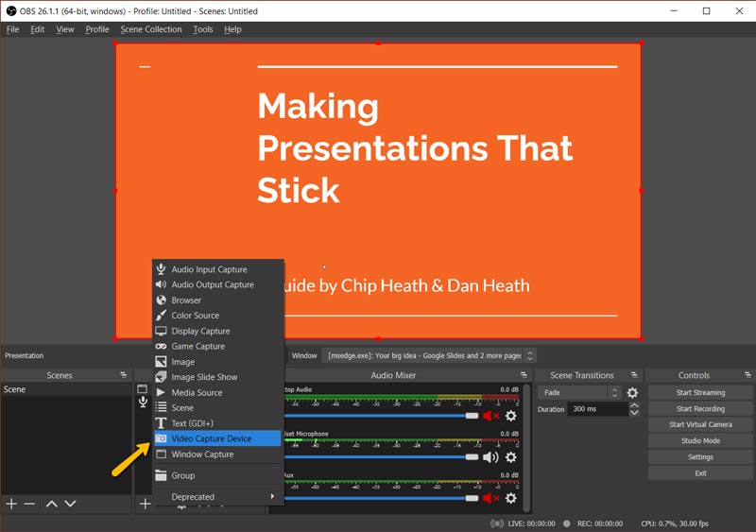The width and height of the screenshot is (756, 532).
Task: Decrease transition duration with down arrow
Action: coord(634,413)
